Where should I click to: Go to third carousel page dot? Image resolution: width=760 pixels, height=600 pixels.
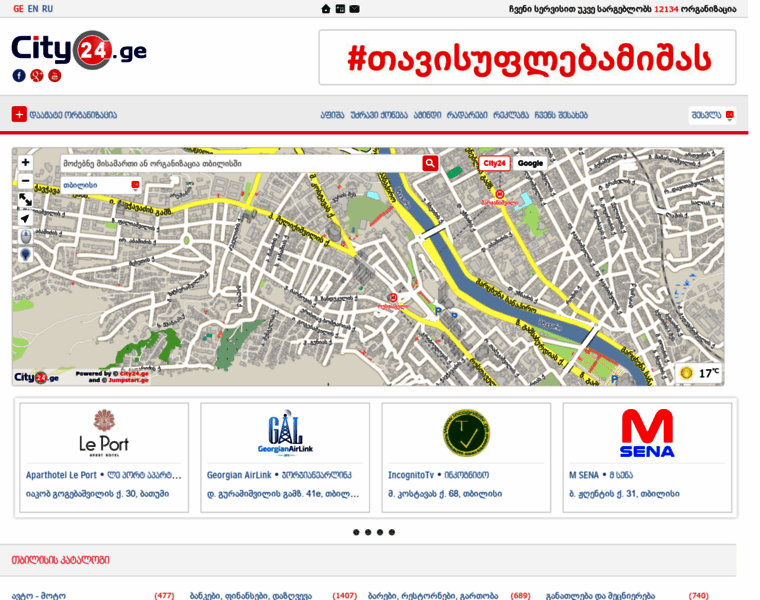380,532
